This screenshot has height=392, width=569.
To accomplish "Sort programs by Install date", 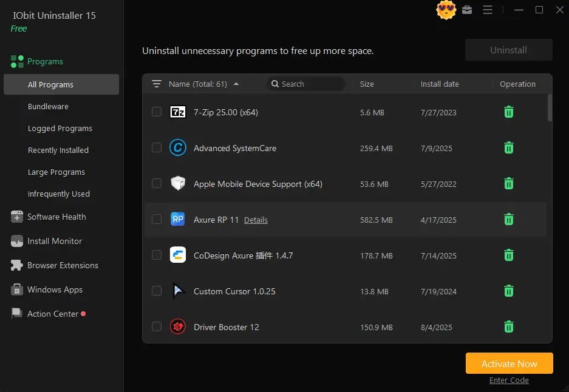I will point(439,84).
